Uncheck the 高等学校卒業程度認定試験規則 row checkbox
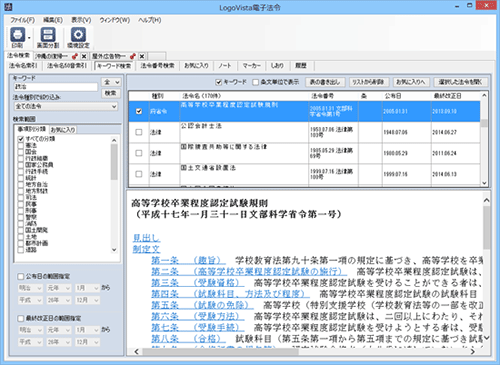 (x=139, y=111)
